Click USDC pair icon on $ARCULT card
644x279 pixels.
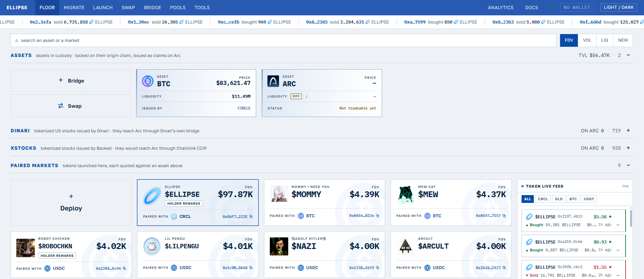tap(427, 268)
